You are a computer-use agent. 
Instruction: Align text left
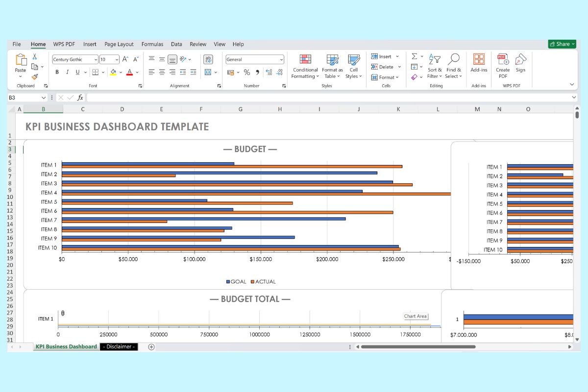(151, 72)
